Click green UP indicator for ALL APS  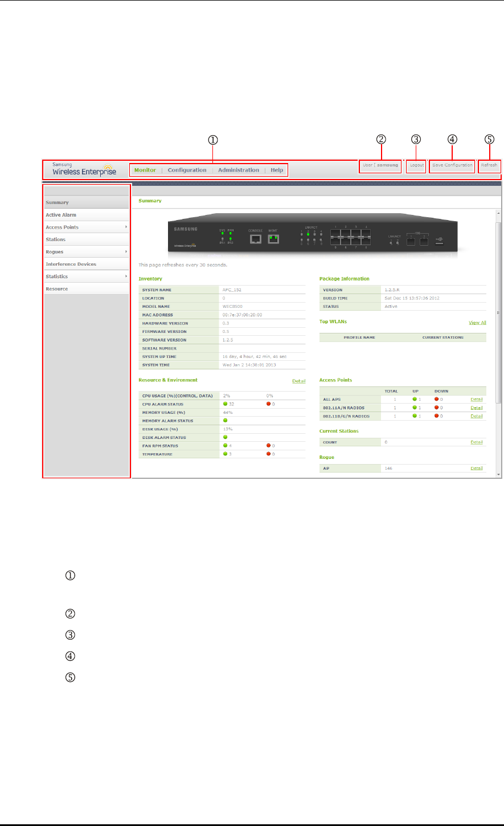(x=415, y=400)
